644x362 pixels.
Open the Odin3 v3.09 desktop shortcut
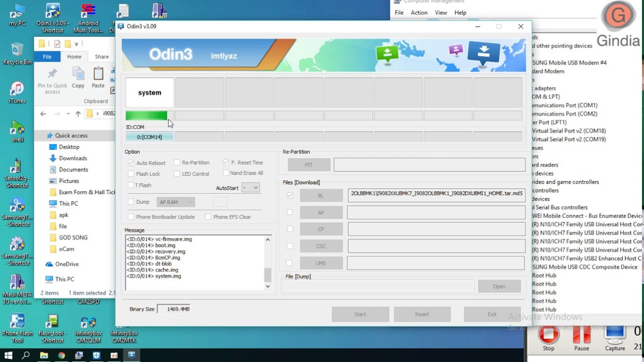[x=53, y=18]
